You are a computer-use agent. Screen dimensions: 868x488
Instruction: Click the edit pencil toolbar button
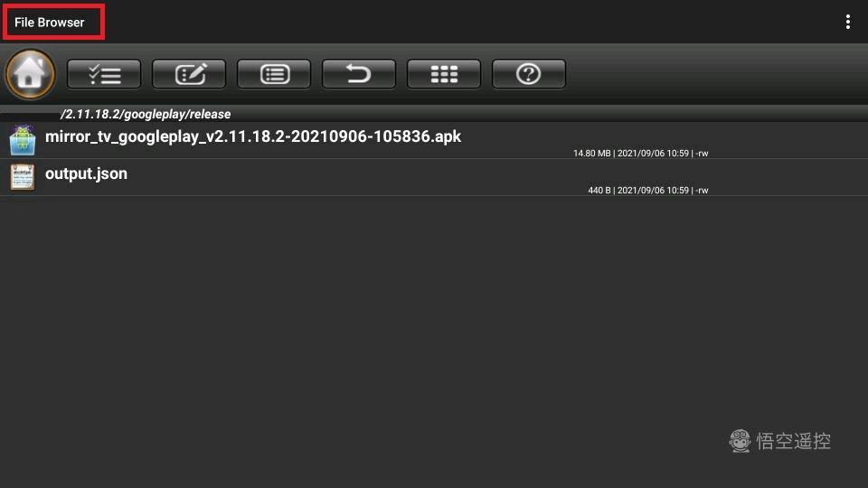point(189,73)
